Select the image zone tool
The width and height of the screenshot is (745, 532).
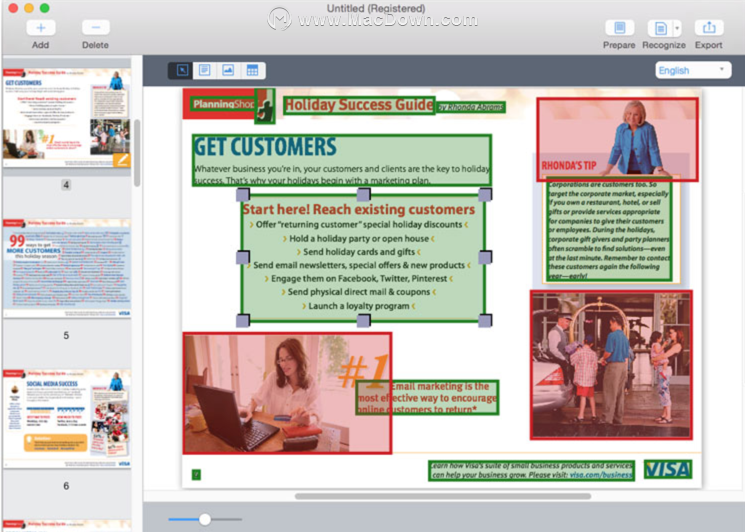coord(228,70)
